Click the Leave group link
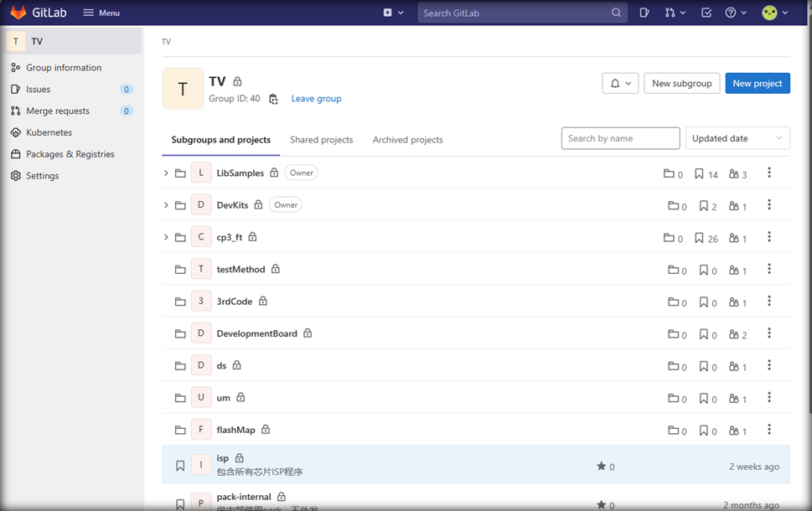Viewport: 812px width, 511px height. point(316,99)
